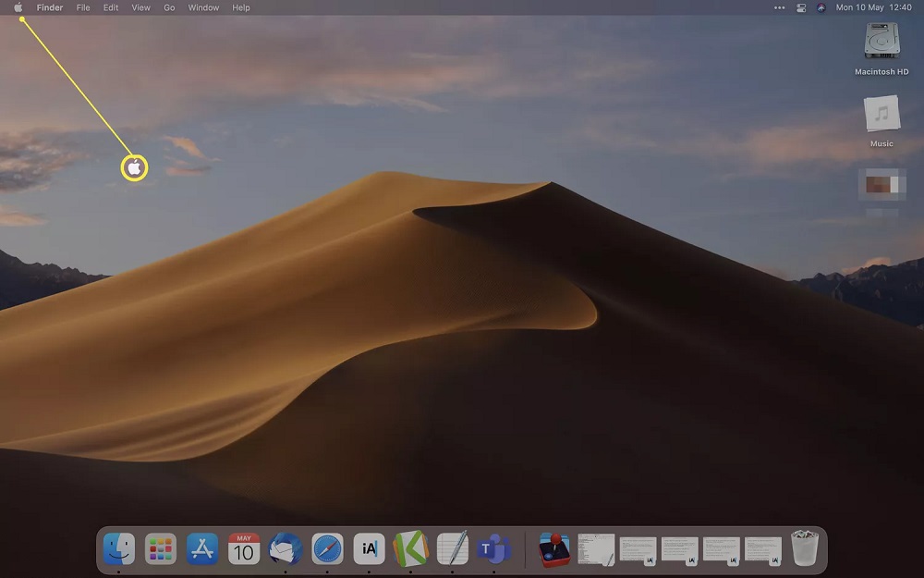Screen dimensions: 924x578
Task: Open the Go menu
Action: click(168, 7)
